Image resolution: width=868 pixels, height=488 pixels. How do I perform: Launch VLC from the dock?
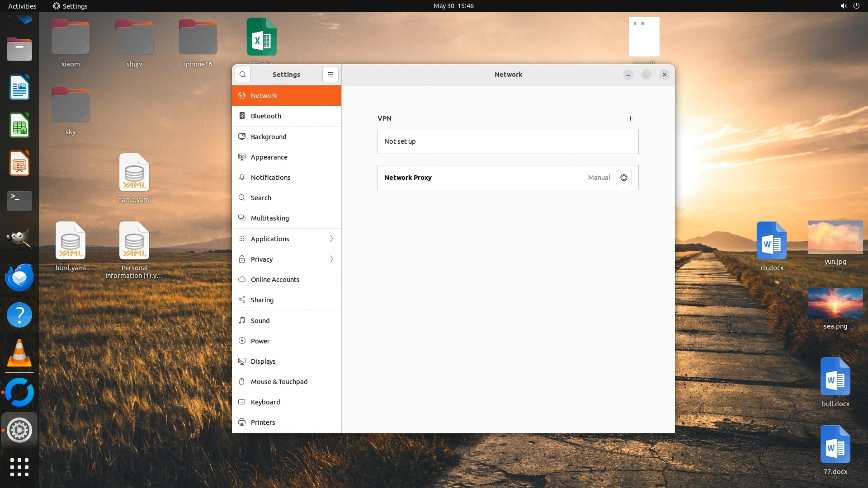coord(19,354)
